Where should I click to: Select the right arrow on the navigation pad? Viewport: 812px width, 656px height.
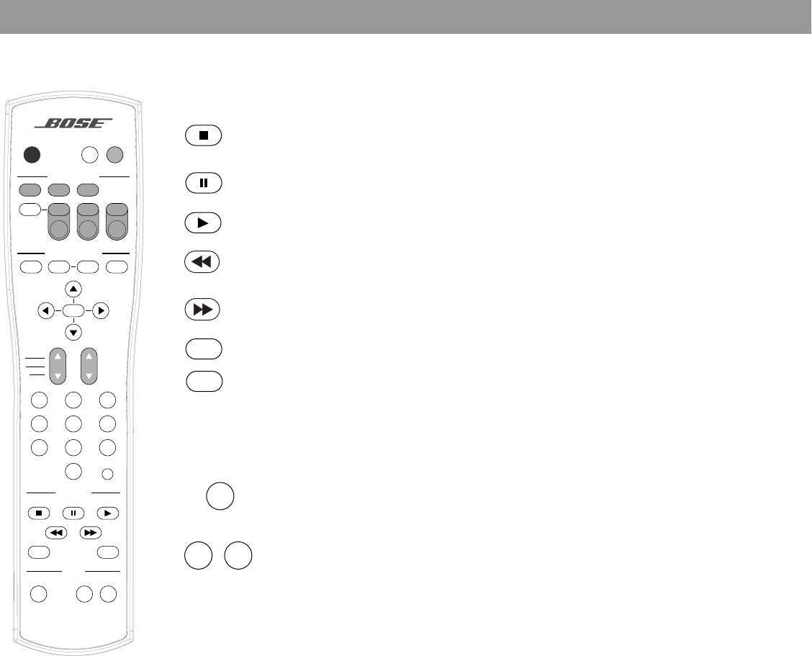pos(101,311)
